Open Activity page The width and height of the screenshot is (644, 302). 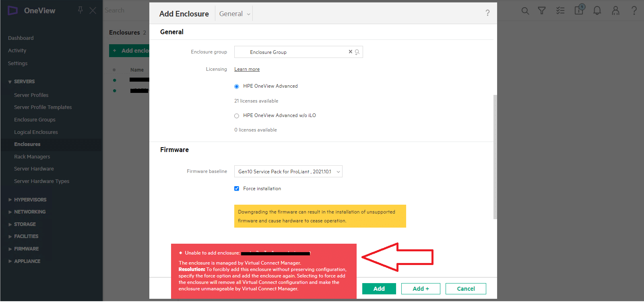17,51
